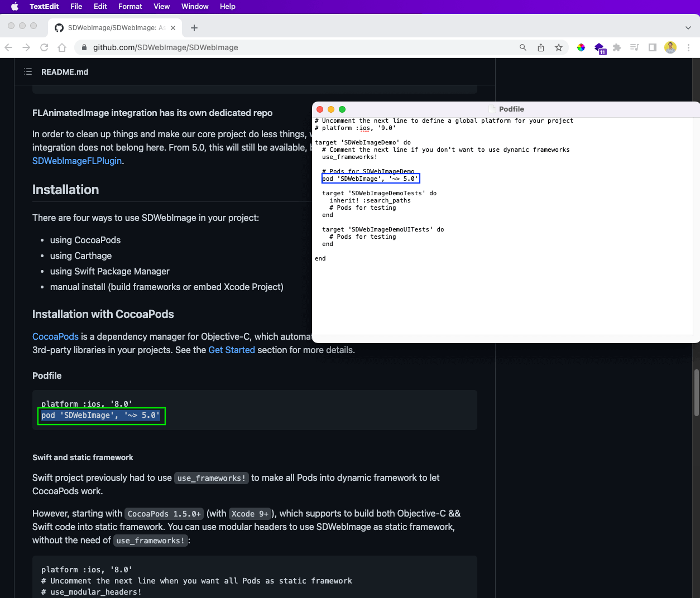Follow the Get Started link
This screenshot has height=598, width=700.
coord(232,350)
